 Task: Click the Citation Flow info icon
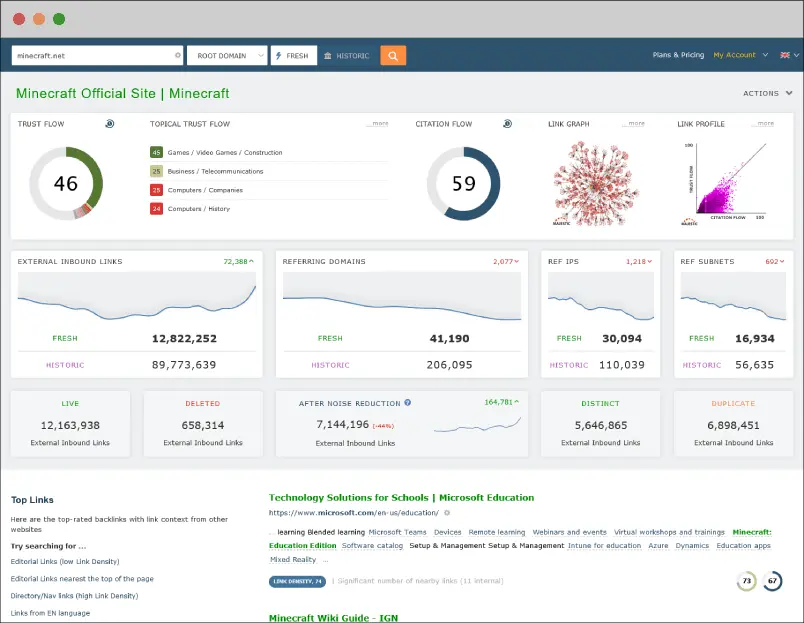pos(507,124)
